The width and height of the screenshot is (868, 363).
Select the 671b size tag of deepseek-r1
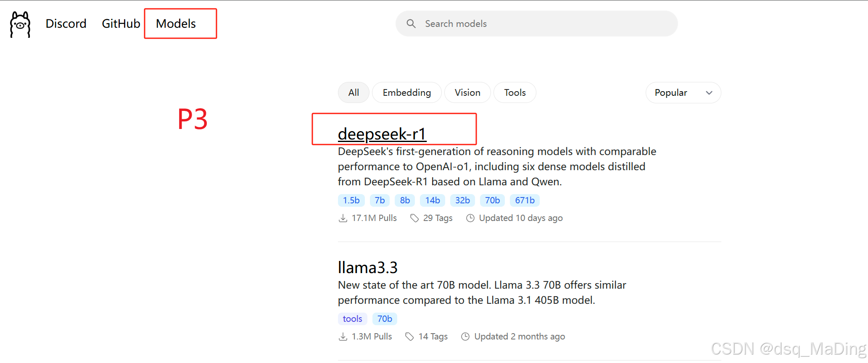click(x=525, y=200)
